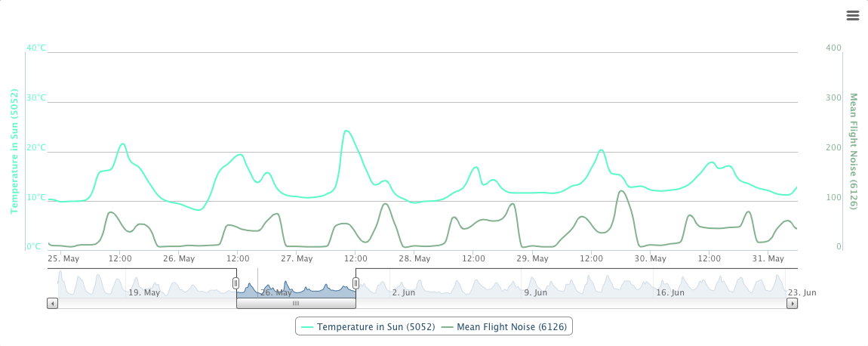Open the chart context menu hamburger icon
This screenshot has width=868, height=346.
(853, 16)
